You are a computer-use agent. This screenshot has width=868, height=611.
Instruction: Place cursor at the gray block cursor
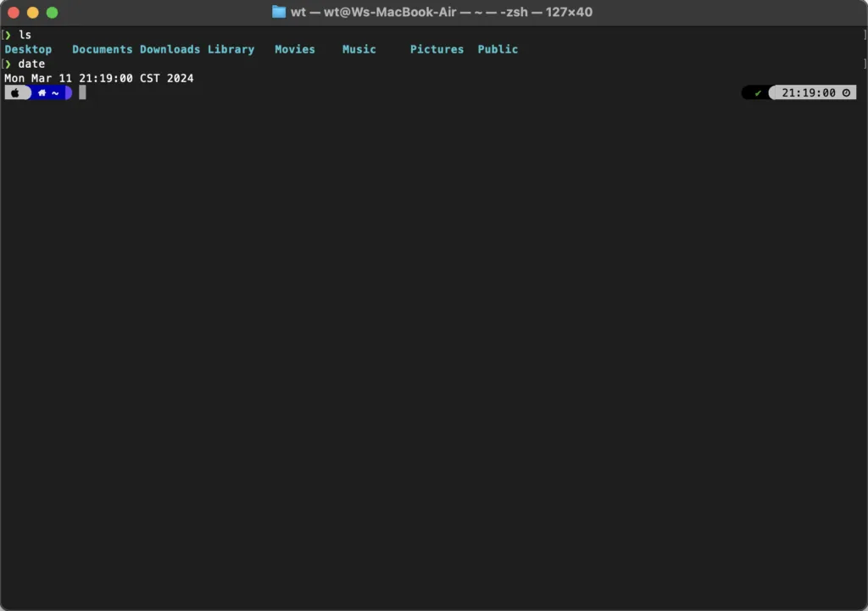[82, 93]
